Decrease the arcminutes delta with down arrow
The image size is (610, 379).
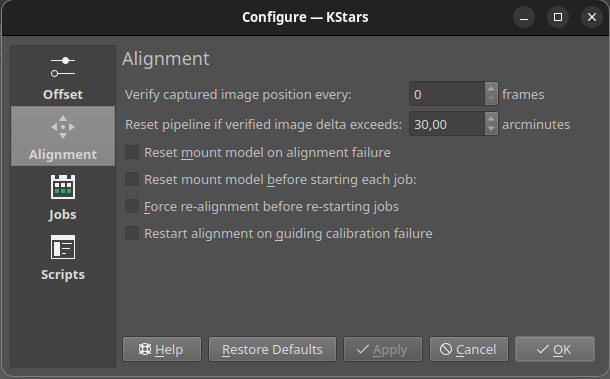click(x=491, y=129)
